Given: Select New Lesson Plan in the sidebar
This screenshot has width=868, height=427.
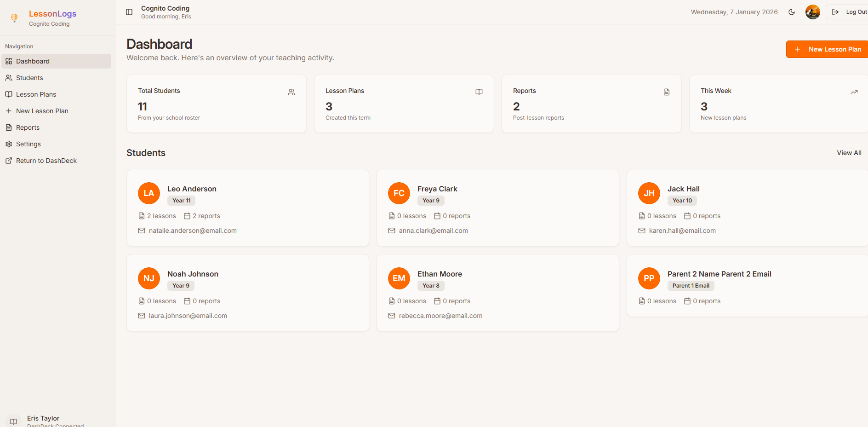Looking at the screenshot, I should coord(43,110).
